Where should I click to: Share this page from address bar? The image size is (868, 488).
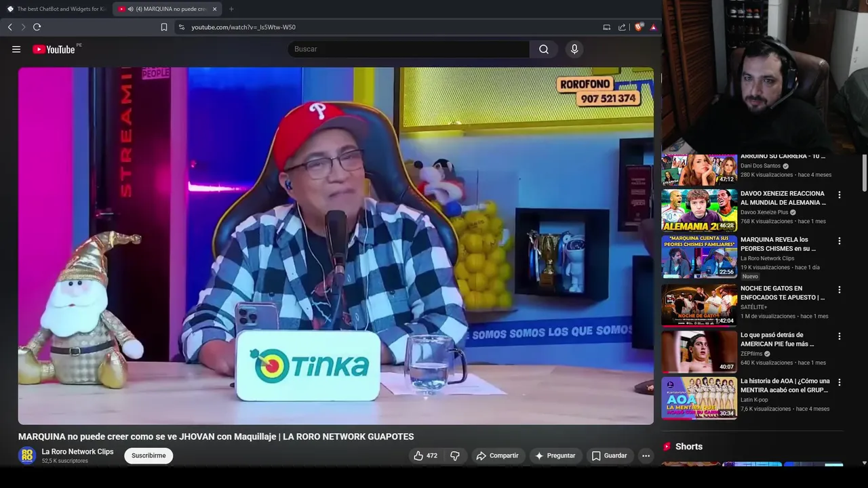point(622,27)
